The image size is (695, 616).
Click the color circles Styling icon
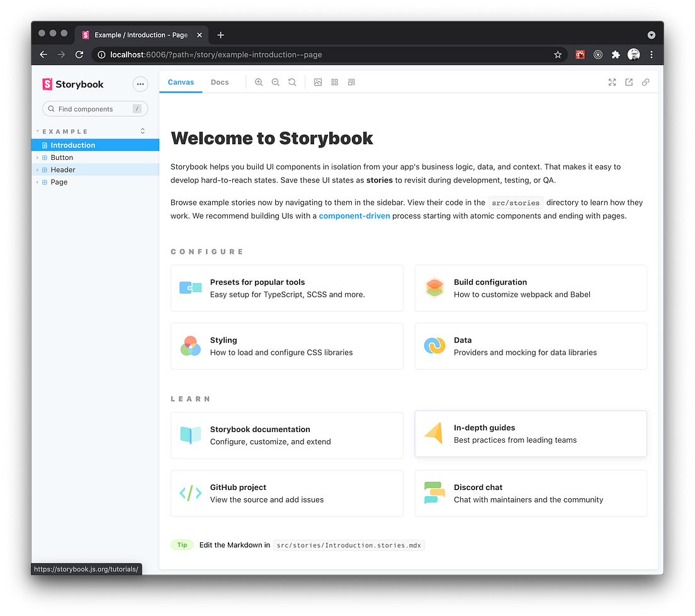(191, 346)
